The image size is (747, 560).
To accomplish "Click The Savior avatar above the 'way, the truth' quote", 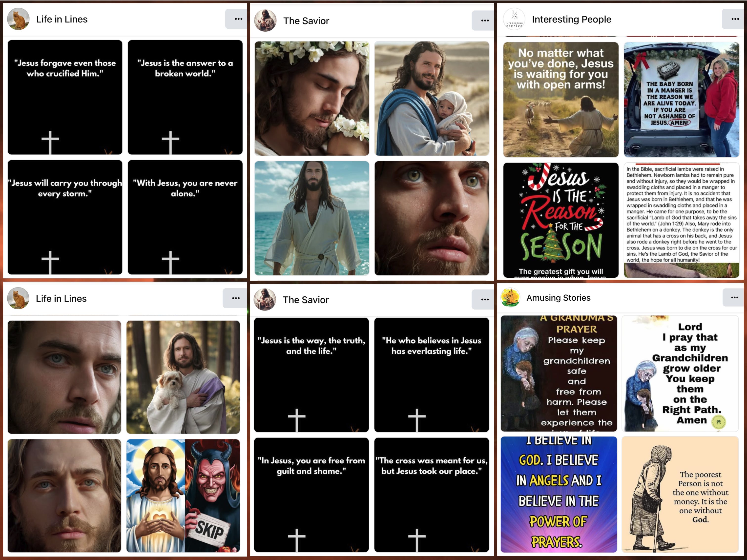I will point(265,300).
